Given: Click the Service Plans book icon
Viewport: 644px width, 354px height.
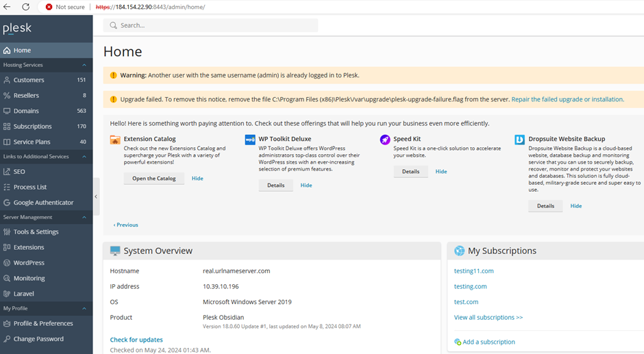Looking at the screenshot, I should coord(7,142).
